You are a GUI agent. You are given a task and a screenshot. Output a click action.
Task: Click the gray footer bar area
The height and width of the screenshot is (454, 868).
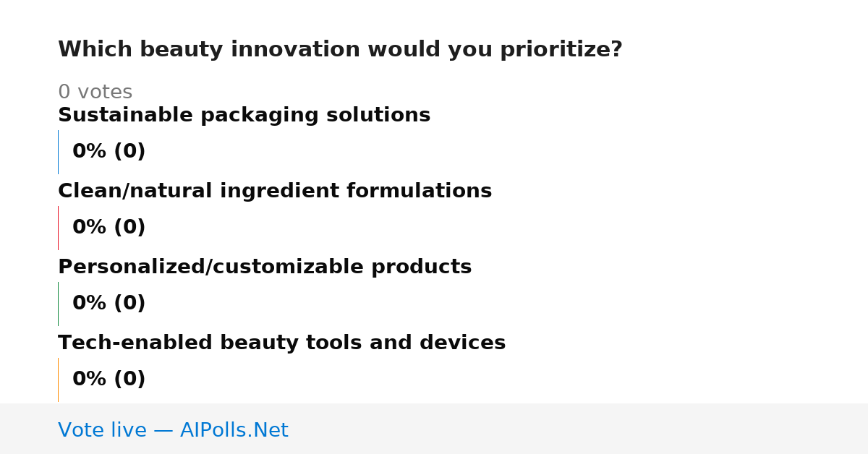[434, 429]
